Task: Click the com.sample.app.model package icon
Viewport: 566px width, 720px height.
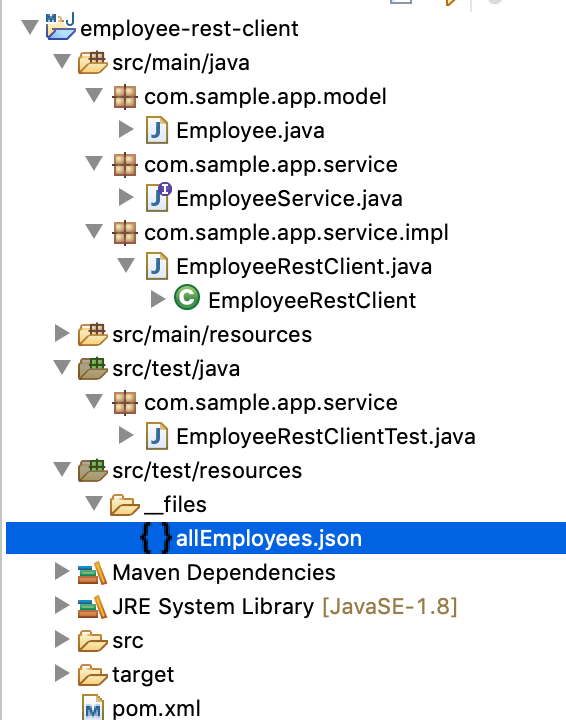Action: point(124,97)
